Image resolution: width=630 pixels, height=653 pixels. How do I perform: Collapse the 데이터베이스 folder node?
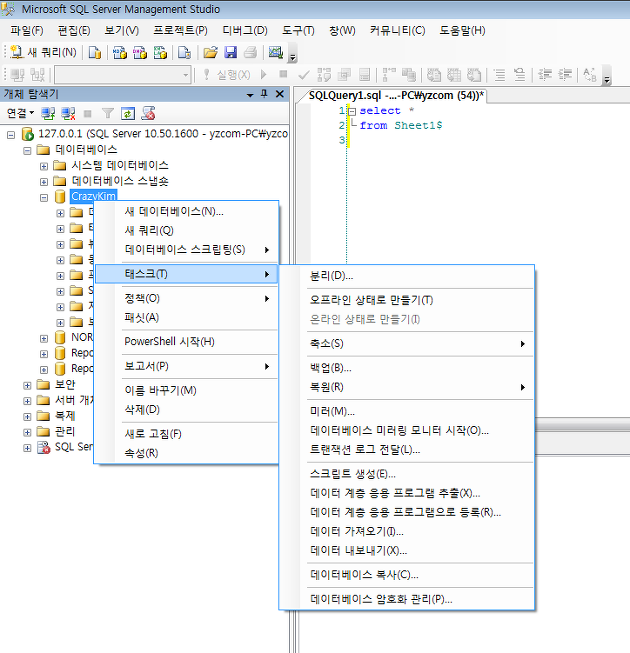[27, 151]
